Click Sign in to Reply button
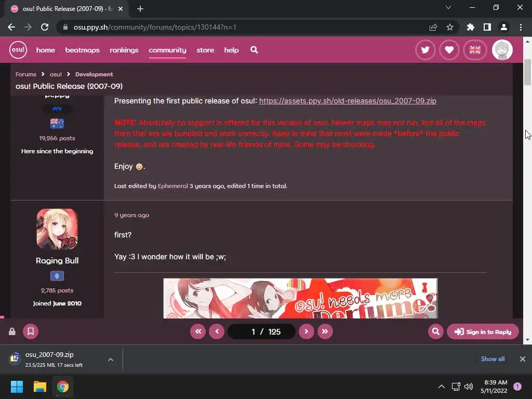The image size is (532, 399). click(483, 331)
